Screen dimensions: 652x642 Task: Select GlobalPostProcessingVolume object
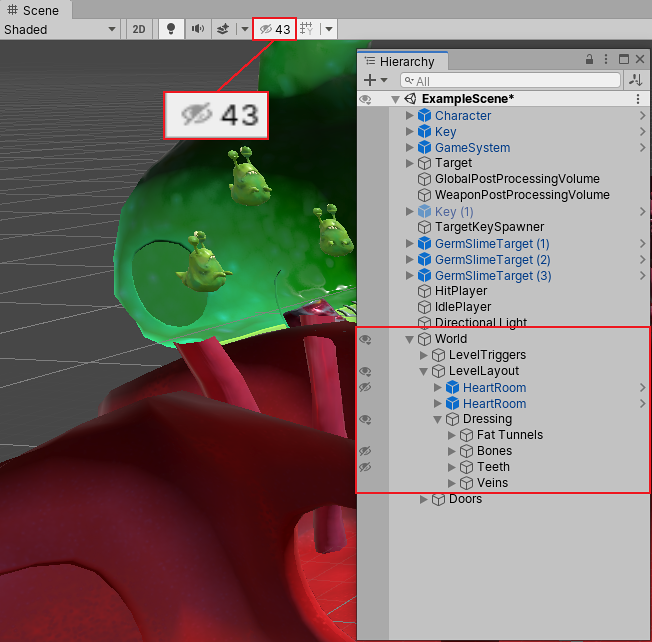[x=517, y=179]
